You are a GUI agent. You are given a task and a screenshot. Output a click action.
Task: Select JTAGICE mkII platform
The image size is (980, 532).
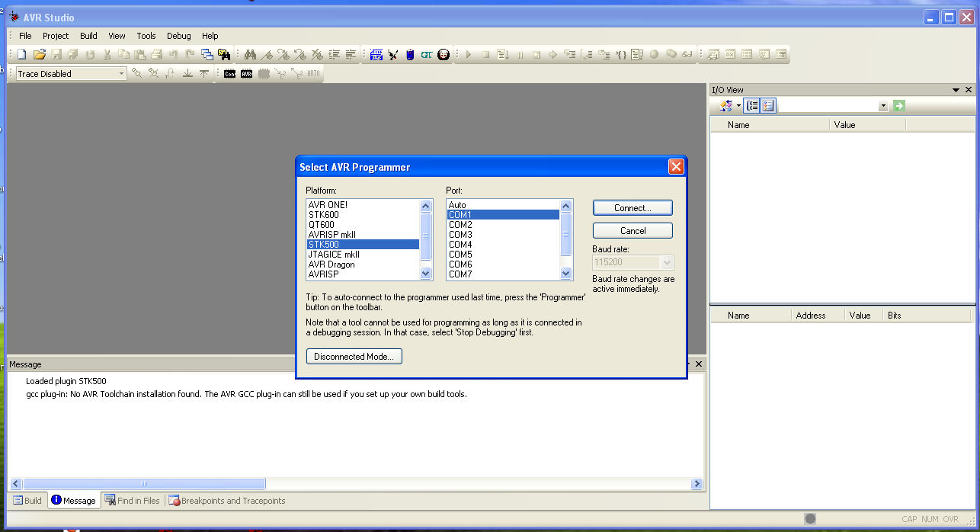[363, 255]
